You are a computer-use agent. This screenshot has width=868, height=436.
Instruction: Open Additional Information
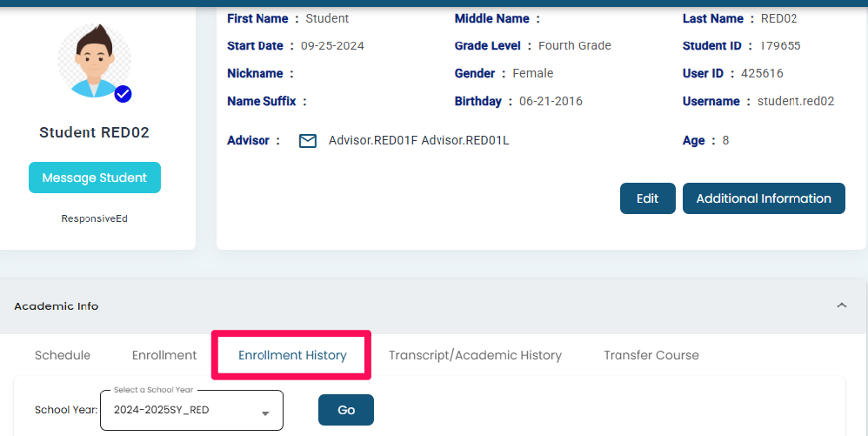pyautogui.click(x=764, y=198)
